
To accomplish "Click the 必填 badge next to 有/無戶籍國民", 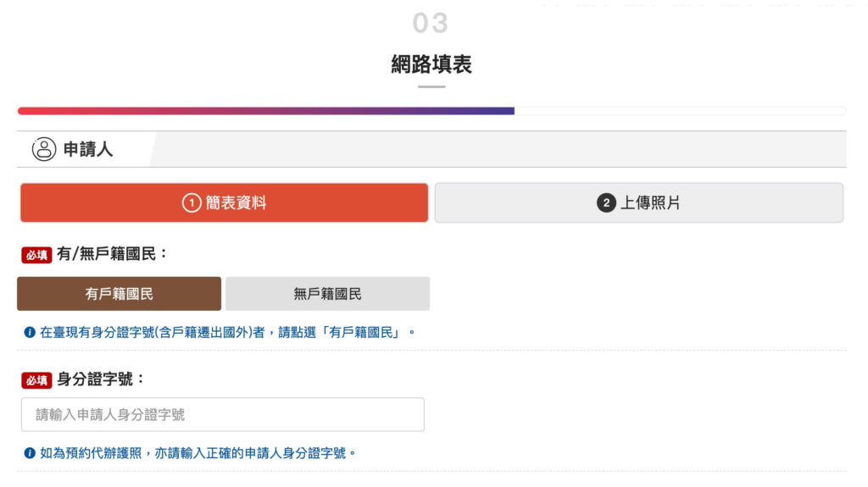I will [x=37, y=254].
